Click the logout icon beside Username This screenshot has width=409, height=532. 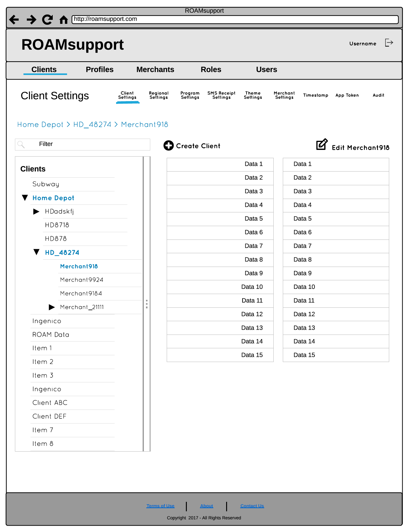point(389,43)
